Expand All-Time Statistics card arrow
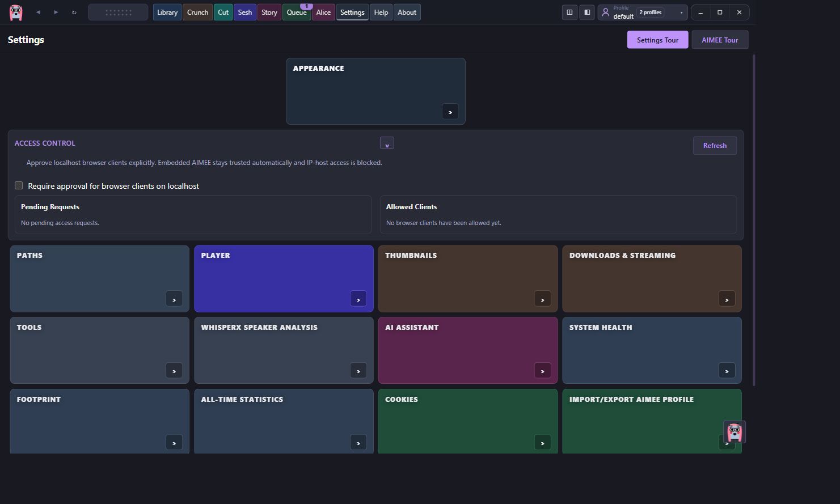This screenshot has height=504, width=840. 358,443
